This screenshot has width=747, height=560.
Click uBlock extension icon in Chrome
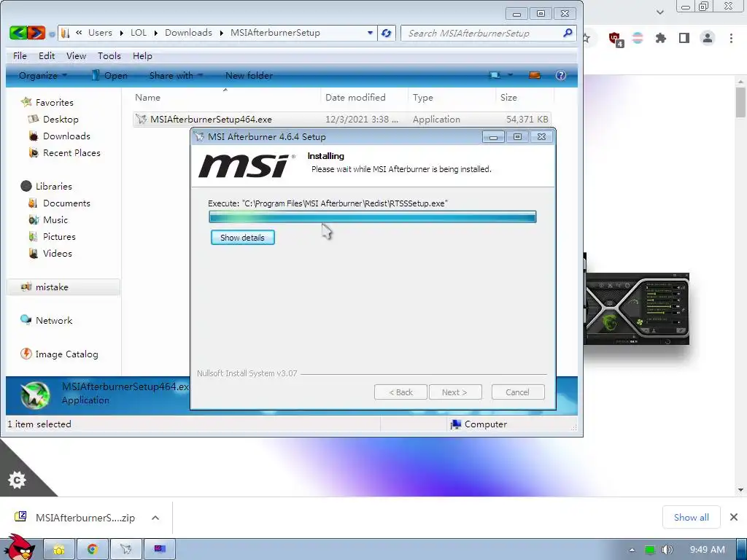pos(616,39)
